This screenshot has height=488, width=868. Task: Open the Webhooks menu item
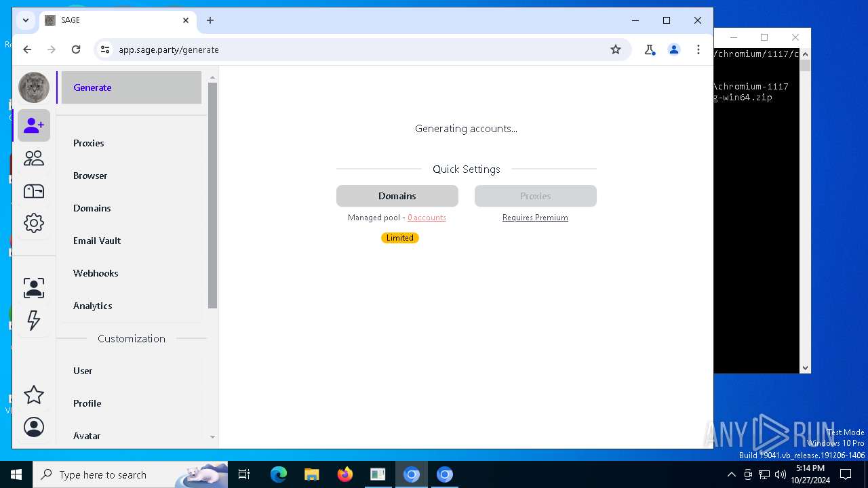132,273
